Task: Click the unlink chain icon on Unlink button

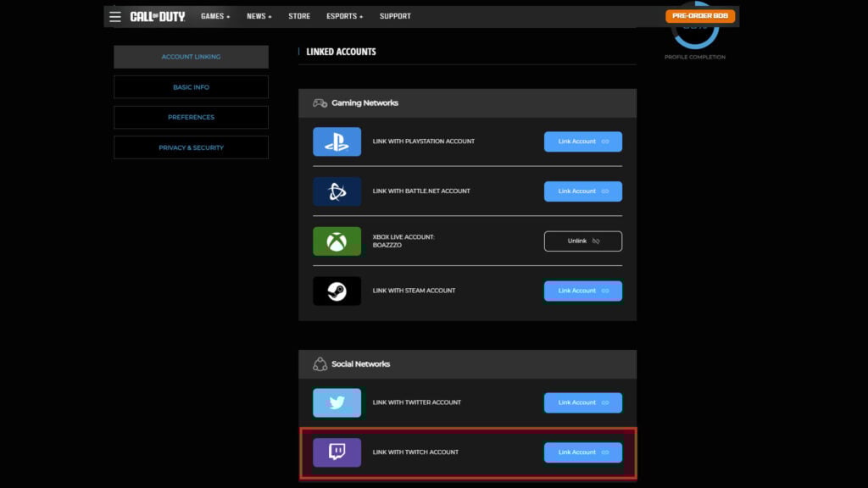Action: pos(595,241)
